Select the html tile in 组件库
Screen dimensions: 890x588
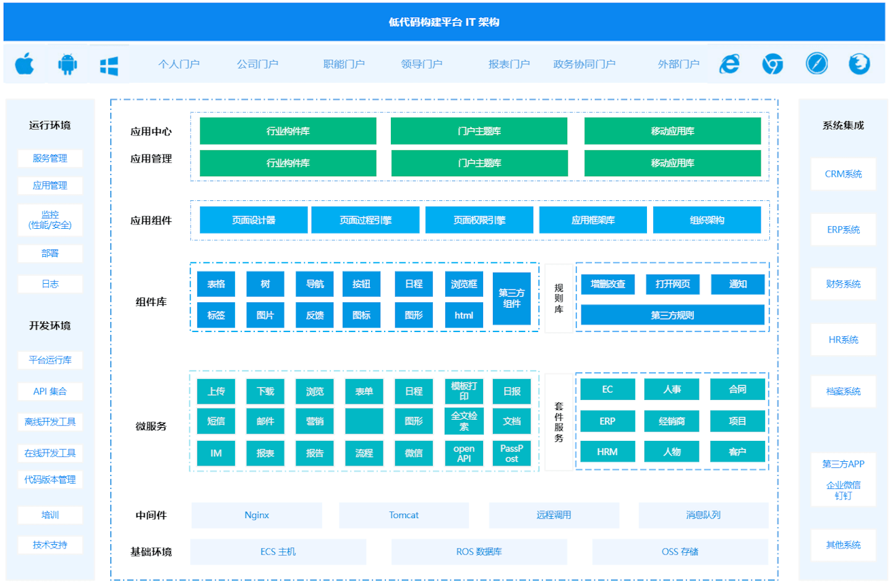464,315
